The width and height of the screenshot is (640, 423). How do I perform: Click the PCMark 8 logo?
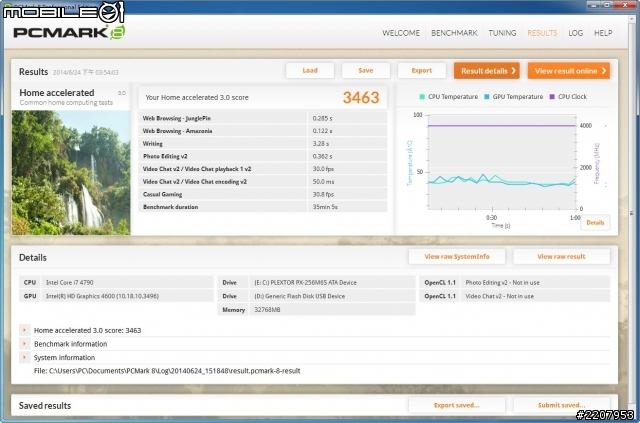click(x=69, y=32)
